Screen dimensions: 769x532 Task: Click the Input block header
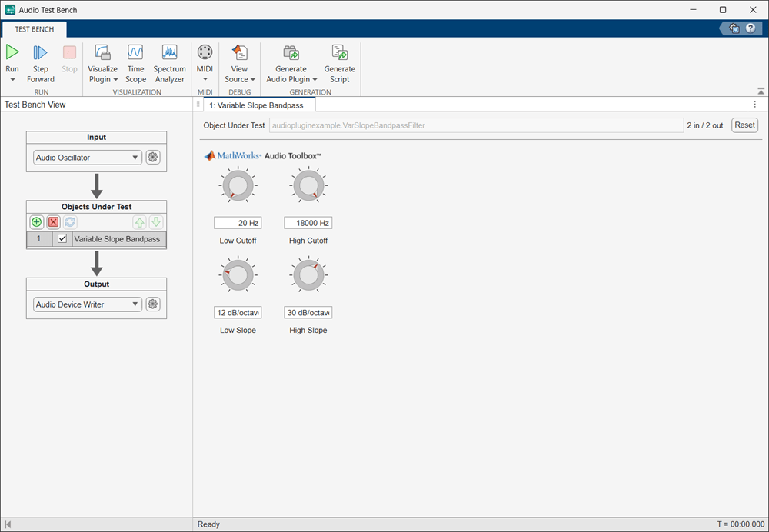pyautogui.click(x=97, y=138)
